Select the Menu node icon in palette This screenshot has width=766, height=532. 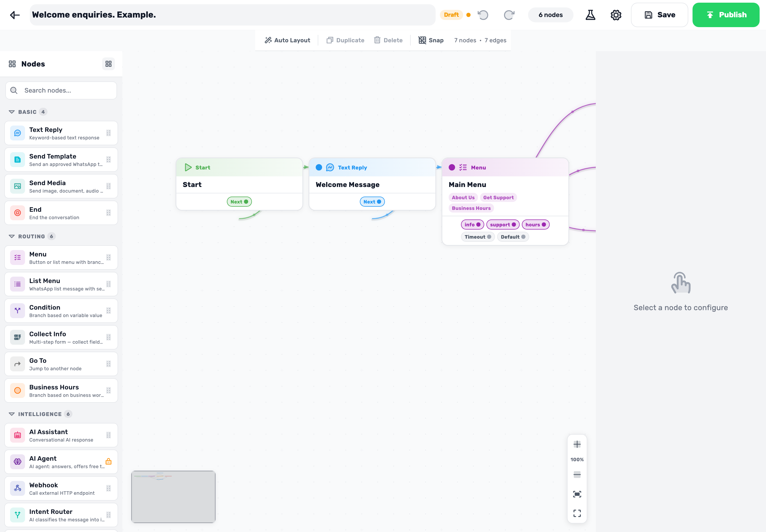pyautogui.click(x=18, y=257)
